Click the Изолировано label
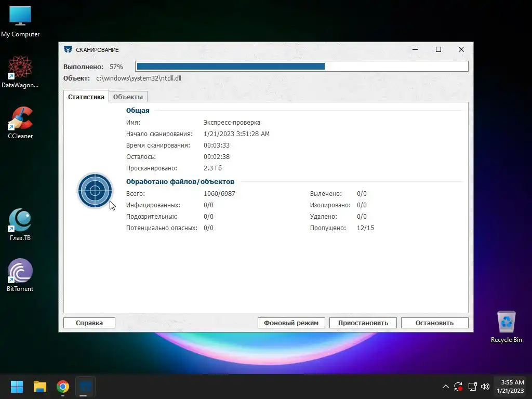This screenshot has height=399, width=532. point(330,205)
